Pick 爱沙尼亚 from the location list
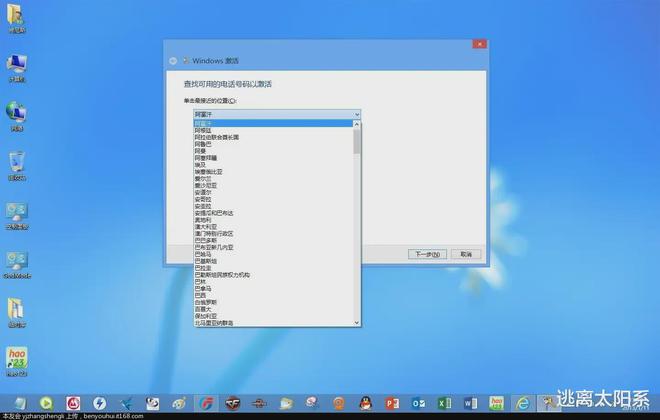660x420 pixels. (x=273, y=186)
